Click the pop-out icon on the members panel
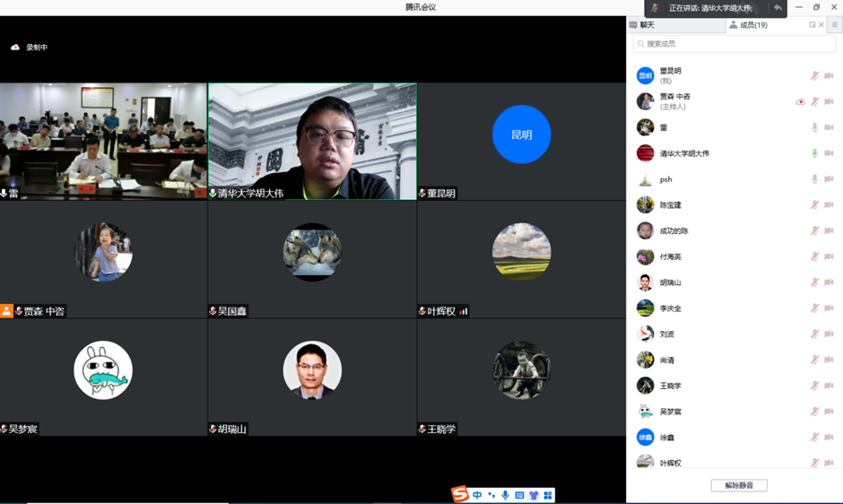Image resolution: width=843 pixels, height=504 pixels. [x=813, y=25]
